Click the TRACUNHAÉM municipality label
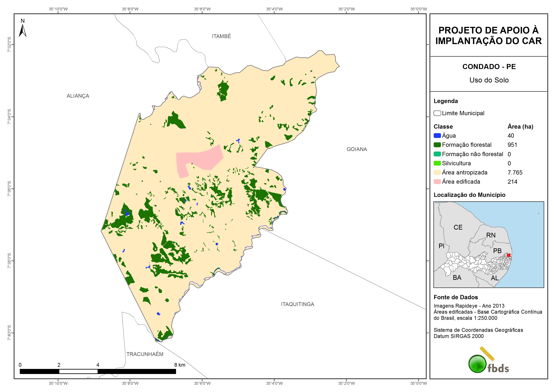 145,354
